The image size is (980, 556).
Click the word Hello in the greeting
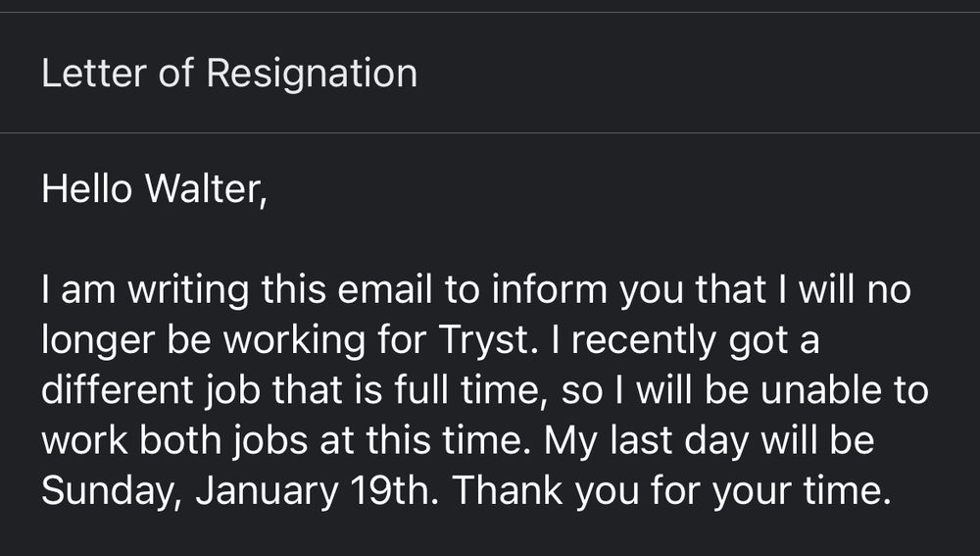click(x=87, y=187)
